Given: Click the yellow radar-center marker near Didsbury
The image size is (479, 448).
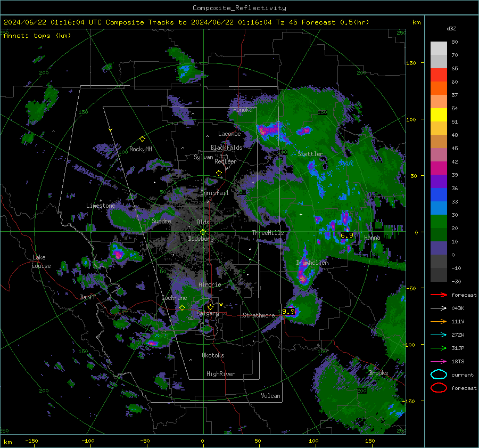Looking at the screenshot, I should pyautogui.click(x=203, y=232).
